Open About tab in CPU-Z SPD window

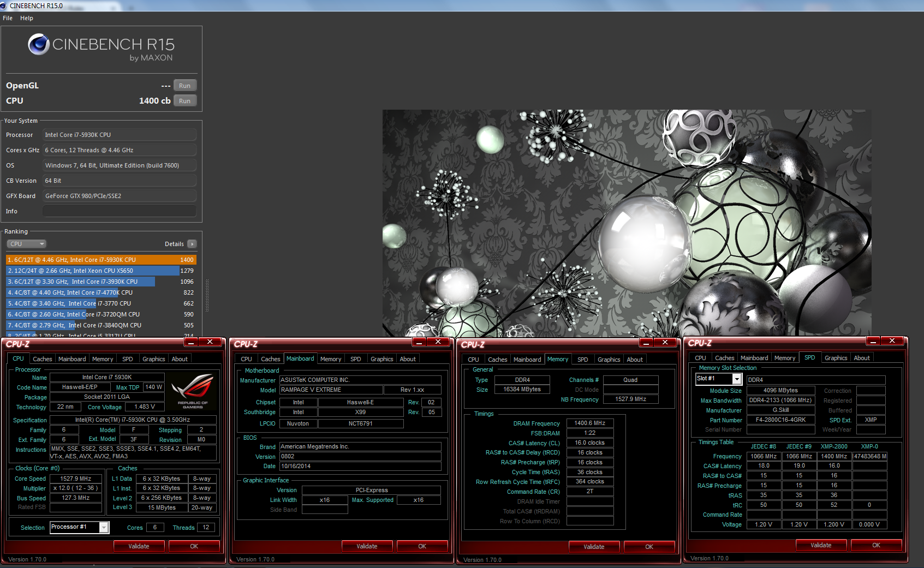pyautogui.click(x=862, y=358)
